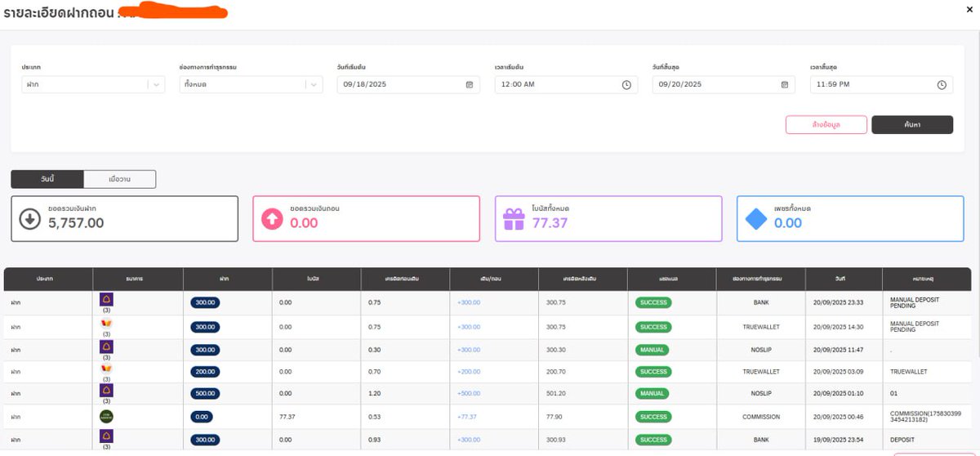Expand the ประเภท dropdown showing ฝาก

[x=93, y=84]
